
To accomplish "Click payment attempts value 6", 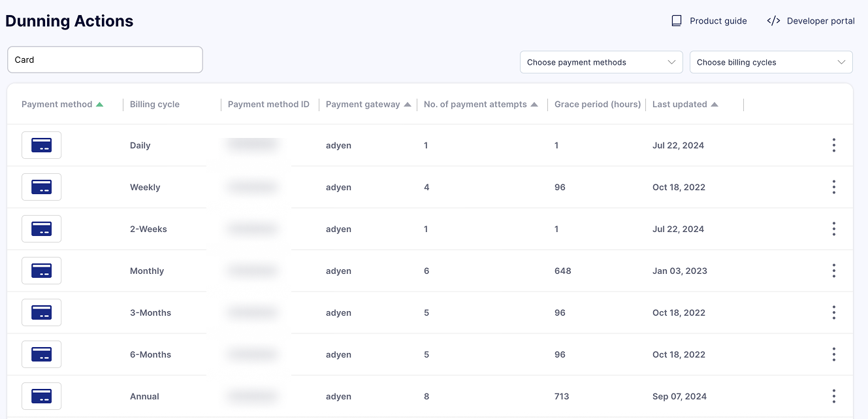I will click(x=426, y=271).
